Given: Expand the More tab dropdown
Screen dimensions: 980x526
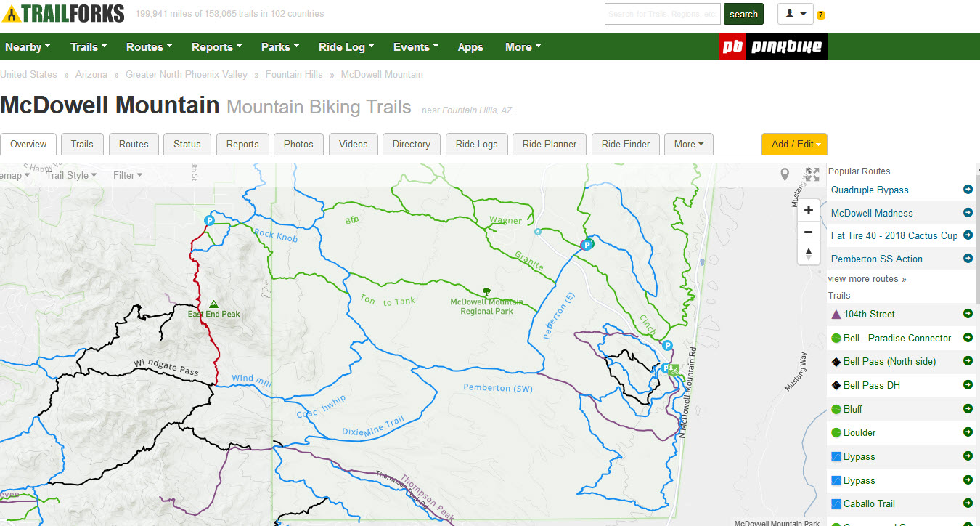Looking at the screenshot, I should [689, 144].
